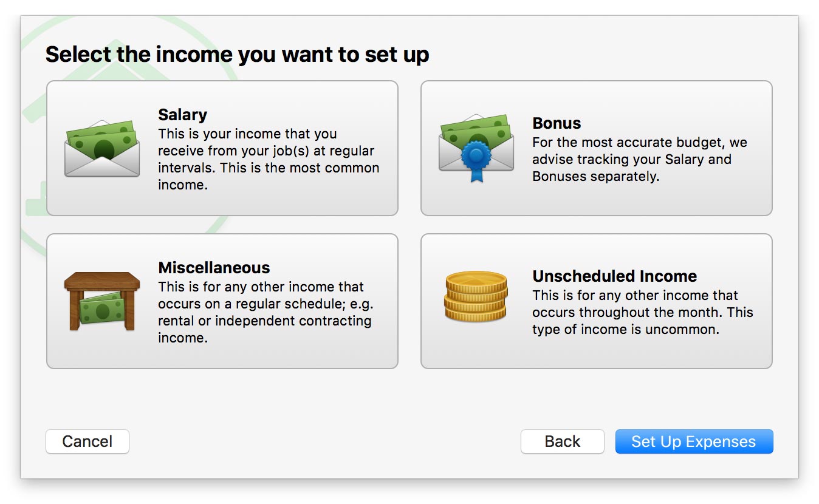Image resolution: width=819 pixels, height=504 pixels.
Task: Click the Salary cash envelope icon
Action: tap(102, 149)
